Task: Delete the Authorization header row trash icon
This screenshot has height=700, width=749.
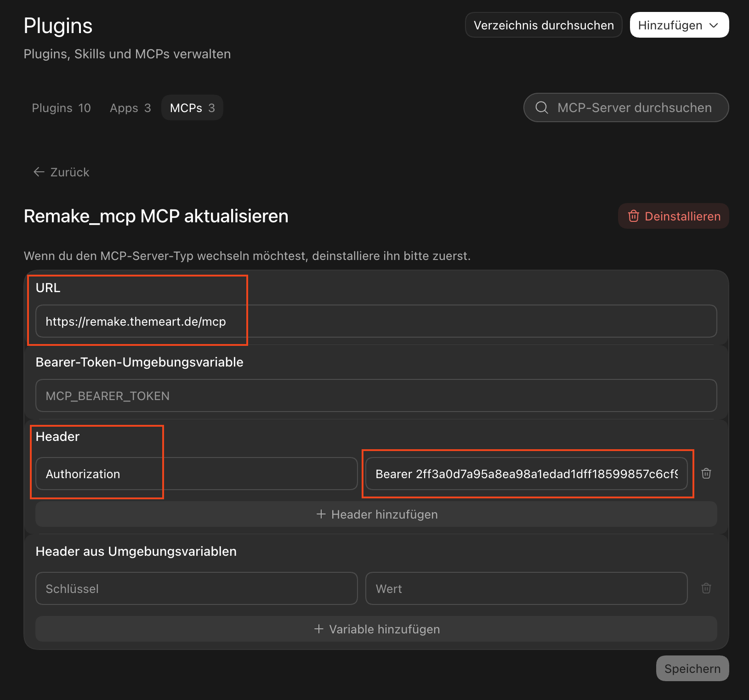Action: pyautogui.click(x=706, y=474)
